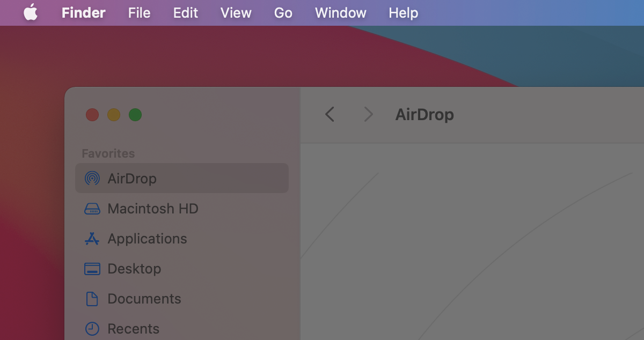Screen dimensions: 644x340
Task: Select Documents label in sidebar
Action: pyautogui.click(x=144, y=299)
